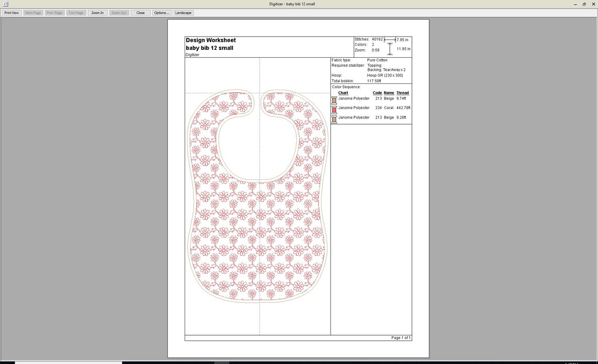Click the height dimension arrow beside 11.85 in

(x=390, y=49)
